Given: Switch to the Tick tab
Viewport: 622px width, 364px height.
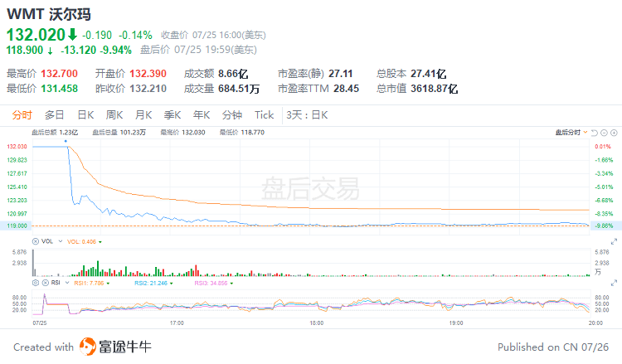Looking at the screenshot, I should click(265, 115).
